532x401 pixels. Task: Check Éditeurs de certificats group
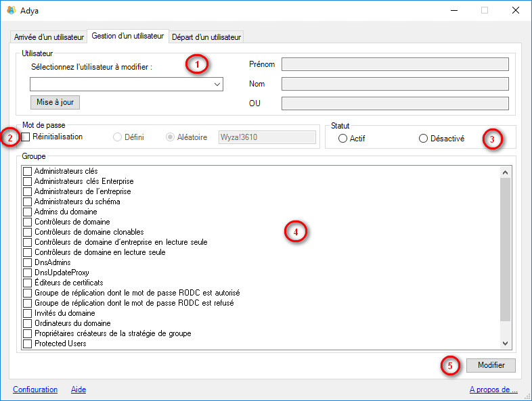[28, 283]
